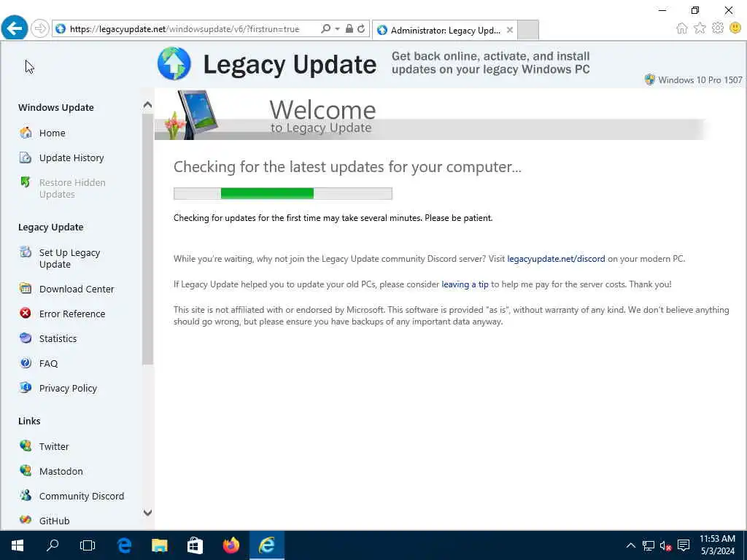Open the address bar search dropdown arrow
The width and height of the screenshot is (747, 560).
(x=337, y=28)
